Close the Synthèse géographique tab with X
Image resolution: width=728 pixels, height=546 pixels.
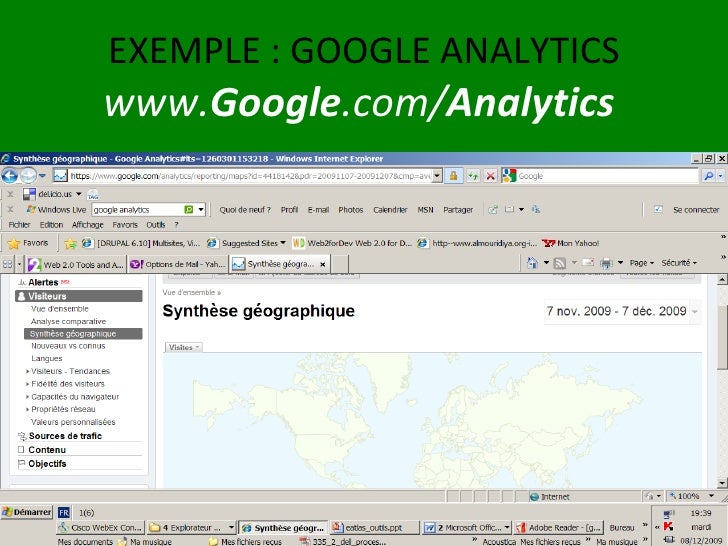323,264
